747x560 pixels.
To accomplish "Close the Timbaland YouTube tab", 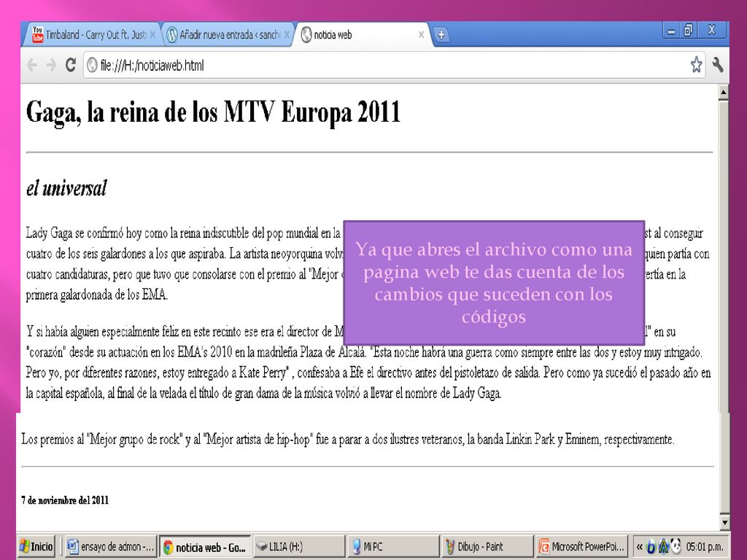I will point(152,35).
